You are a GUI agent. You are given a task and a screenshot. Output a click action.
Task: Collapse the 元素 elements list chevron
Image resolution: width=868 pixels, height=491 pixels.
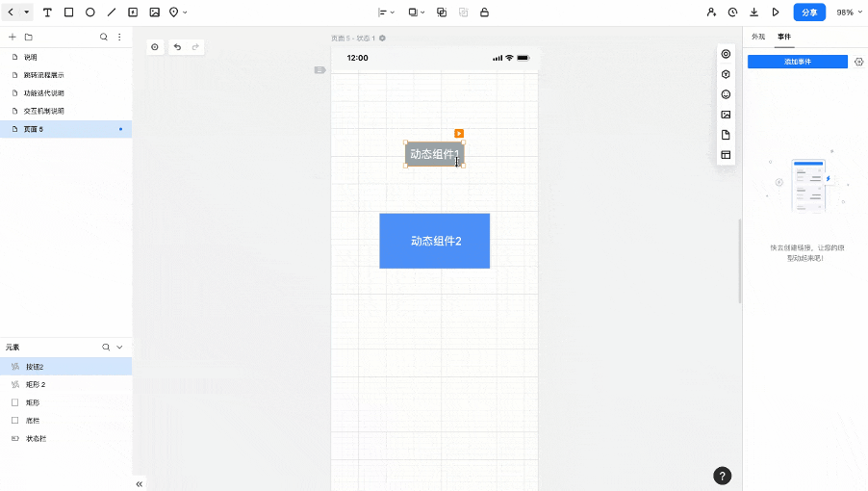(x=120, y=347)
